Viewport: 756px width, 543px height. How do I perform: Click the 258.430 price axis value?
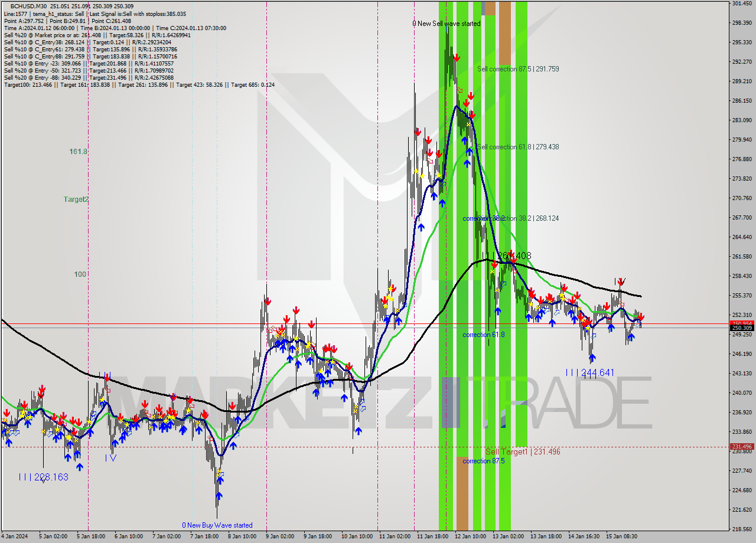(742, 276)
